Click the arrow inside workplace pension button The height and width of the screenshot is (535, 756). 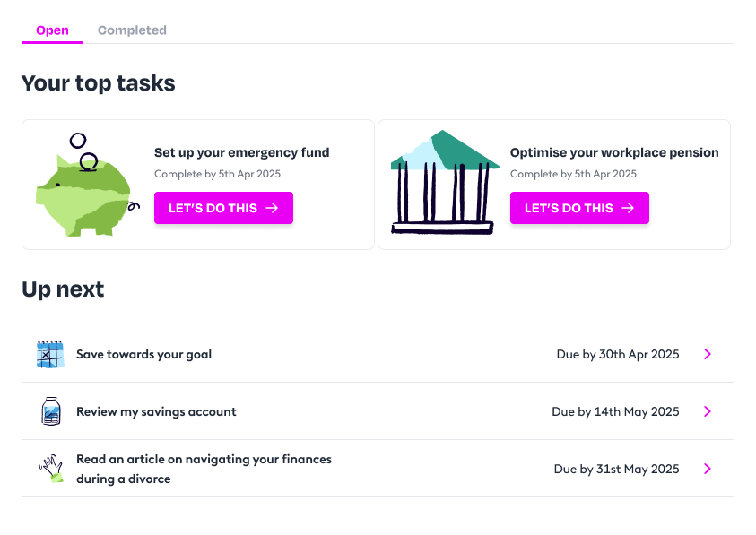click(629, 208)
